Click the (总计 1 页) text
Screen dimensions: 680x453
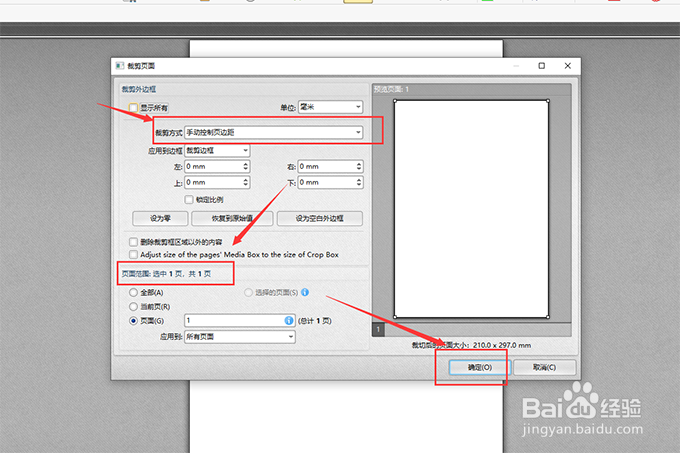coord(315,321)
